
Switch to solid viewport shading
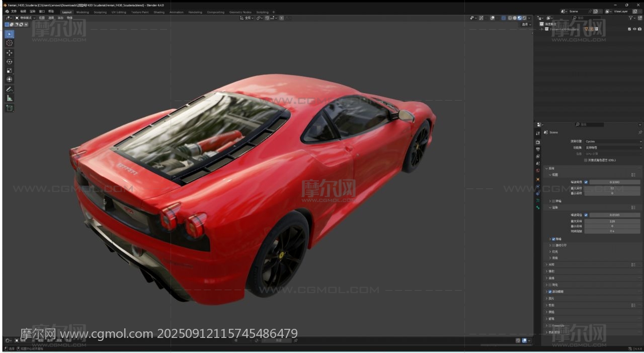click(515, 18)
